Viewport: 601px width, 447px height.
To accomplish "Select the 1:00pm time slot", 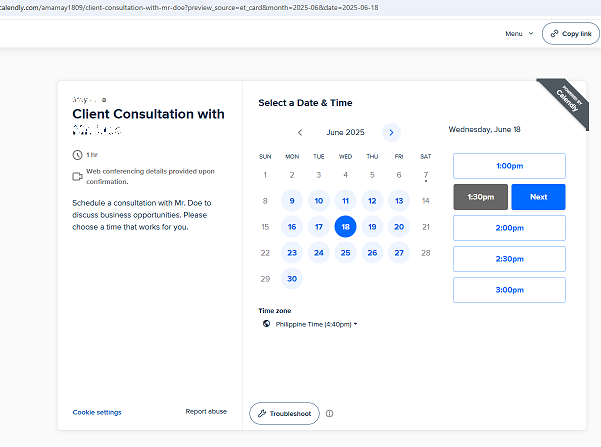I will (x=509, y=166).
